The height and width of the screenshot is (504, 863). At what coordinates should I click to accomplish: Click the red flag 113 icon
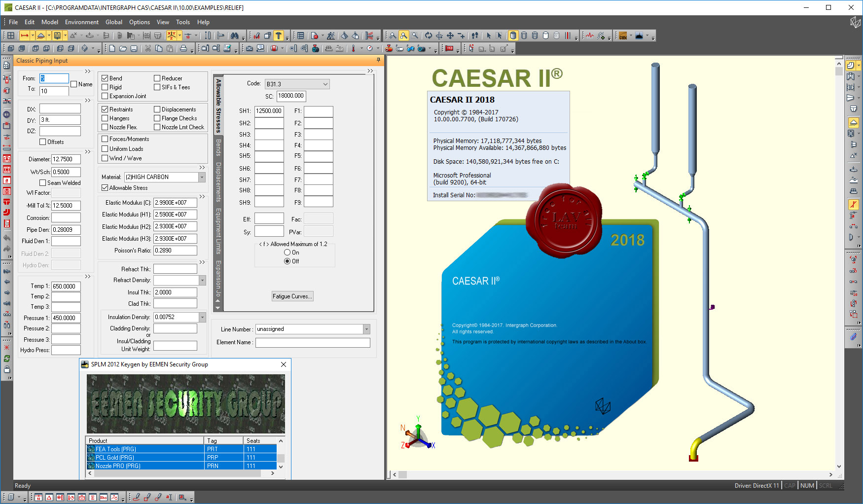pyautogui.click(x=449, y=48)
